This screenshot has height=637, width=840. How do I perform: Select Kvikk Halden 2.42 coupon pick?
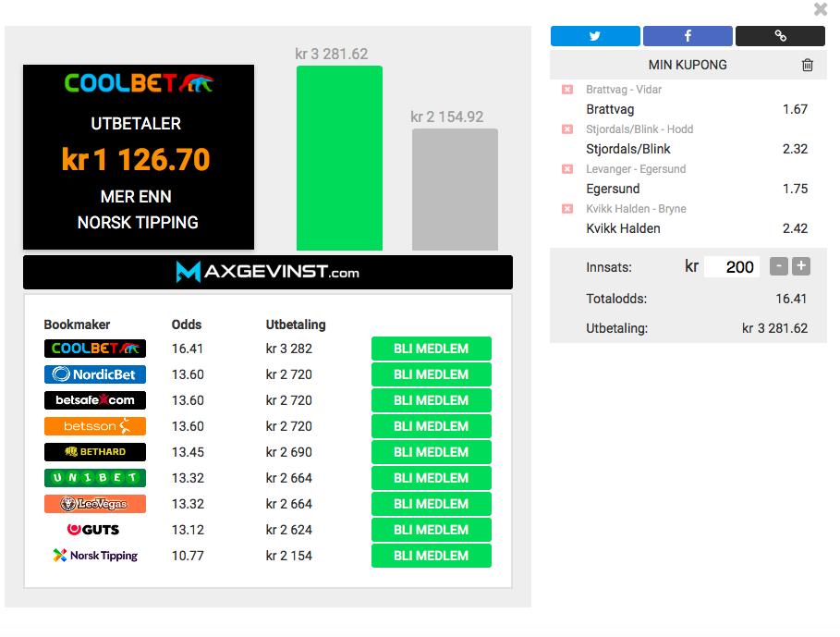(x=697, y=228)
